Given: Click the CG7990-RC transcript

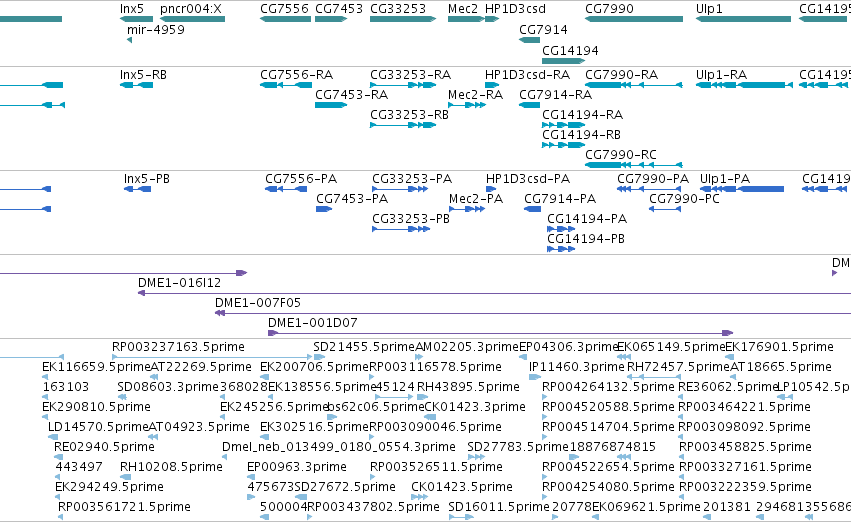Looking at the screenshot, I should tap(633, 165).
